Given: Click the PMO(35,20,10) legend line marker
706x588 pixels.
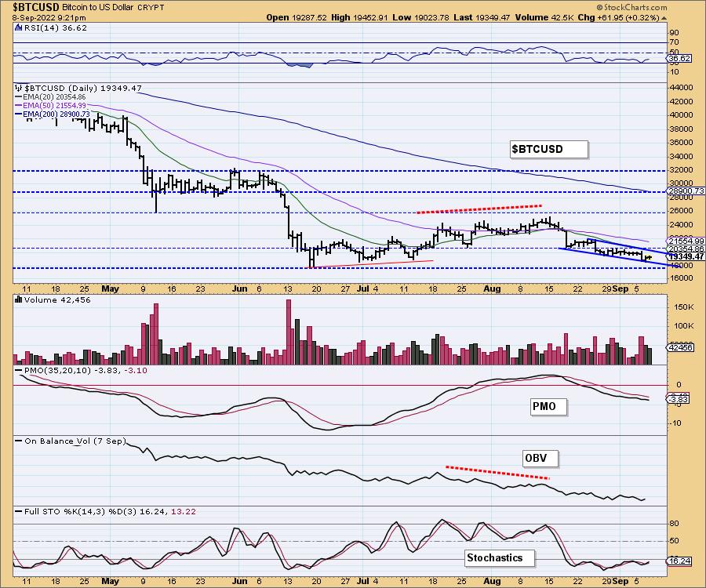Looking at the screenshot, I should [19, 370].
